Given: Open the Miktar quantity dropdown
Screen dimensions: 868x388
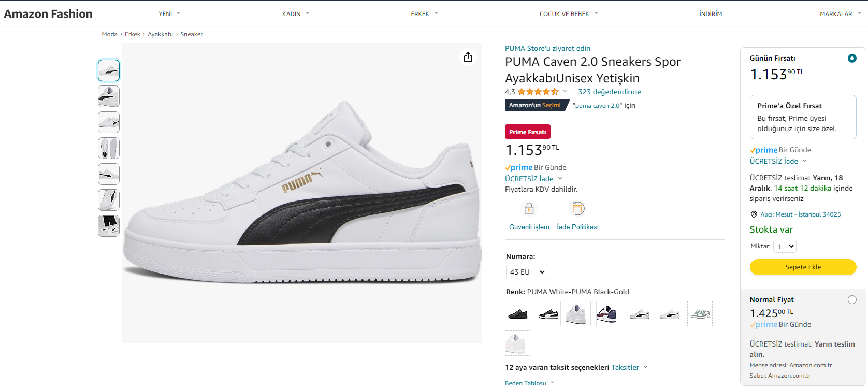Looking at the screenshot, I should 785,247.
